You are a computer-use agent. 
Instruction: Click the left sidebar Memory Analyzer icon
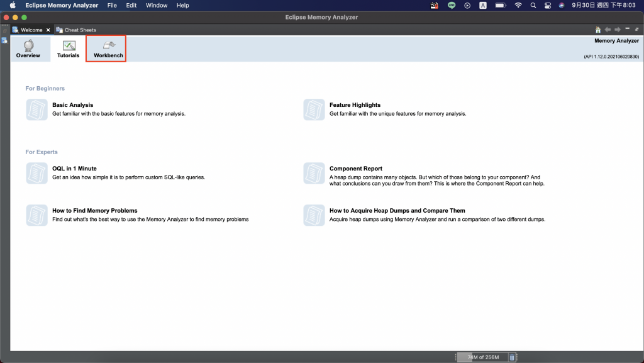pyautogui.click(x=4, y=40)
